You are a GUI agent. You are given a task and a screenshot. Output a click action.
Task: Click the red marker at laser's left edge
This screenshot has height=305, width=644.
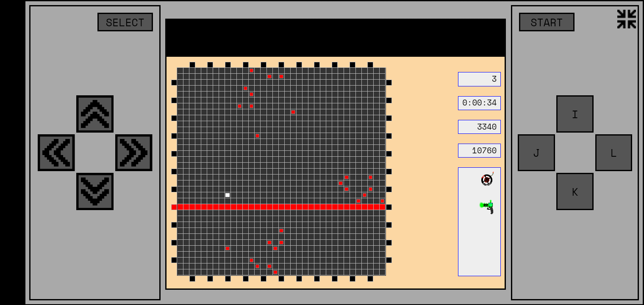tap(174, 207)
